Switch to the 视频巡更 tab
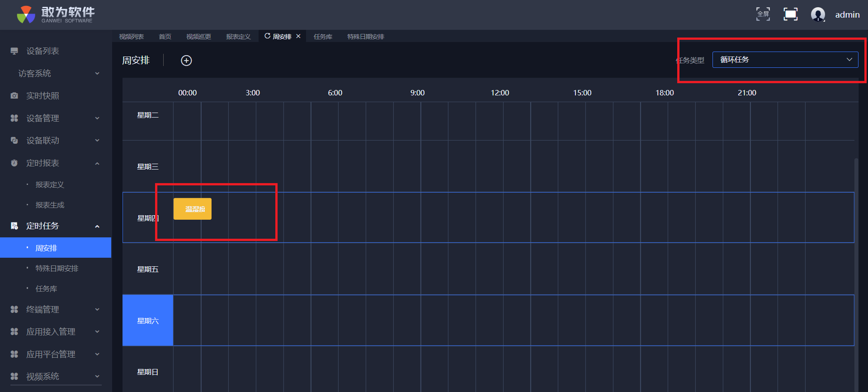 [198, 37]
